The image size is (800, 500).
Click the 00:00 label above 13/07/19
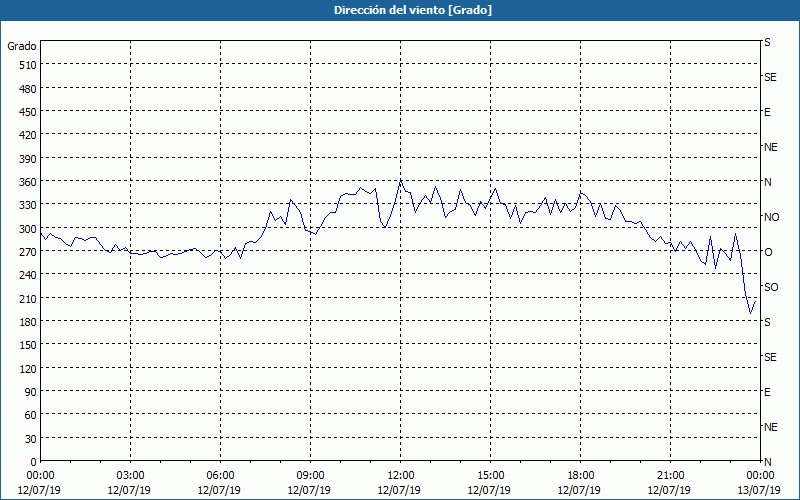tap(760, 476)
